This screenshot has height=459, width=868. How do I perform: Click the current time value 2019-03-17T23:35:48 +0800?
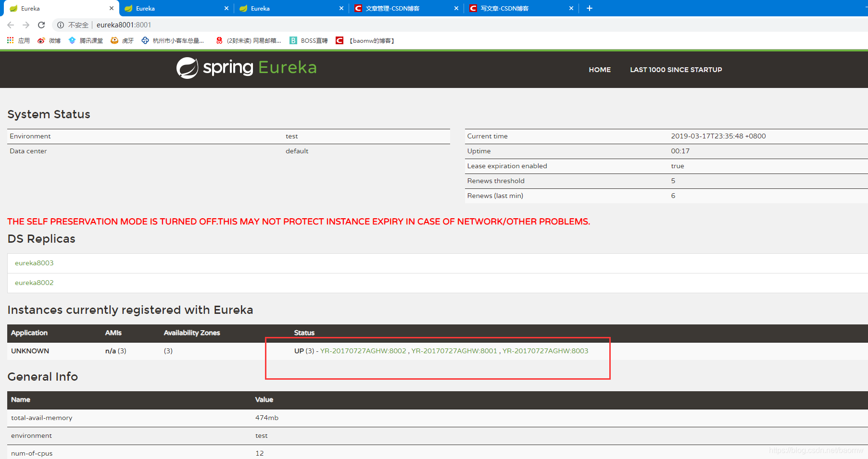[x=718, y=136]
